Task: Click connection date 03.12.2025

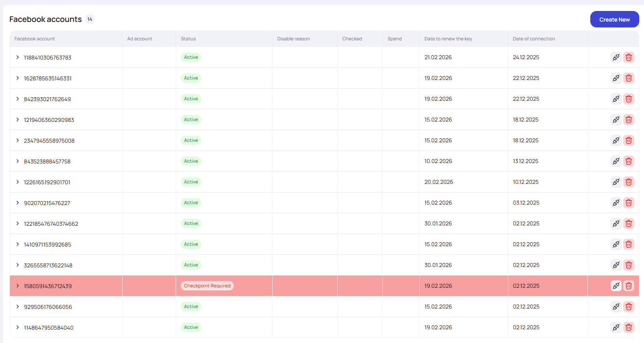Action: [526, 203]
